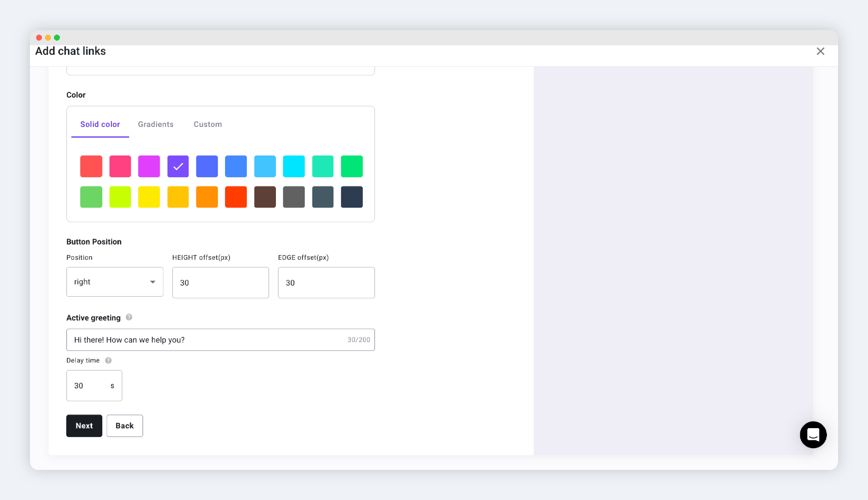
Task: Click the Back button
Action: [x=124, y=426]
